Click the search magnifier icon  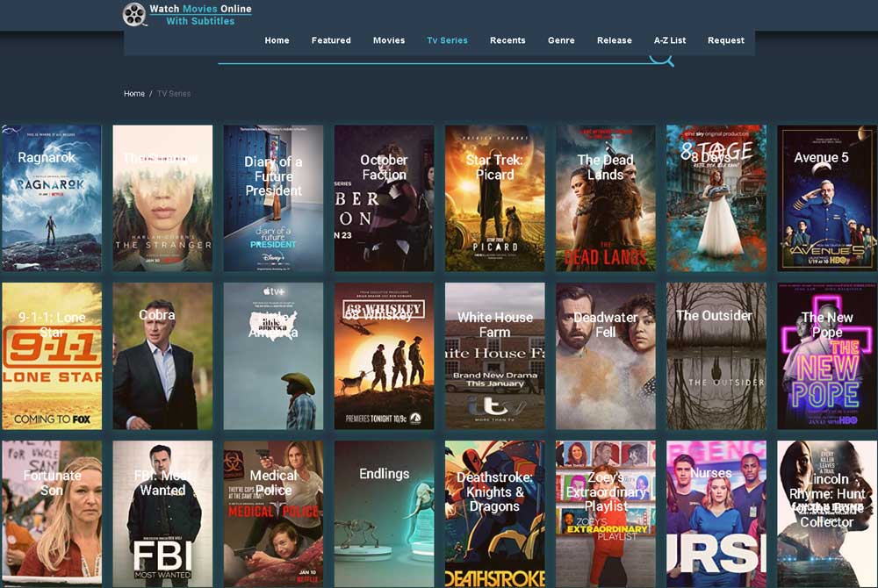click(662, 60)
